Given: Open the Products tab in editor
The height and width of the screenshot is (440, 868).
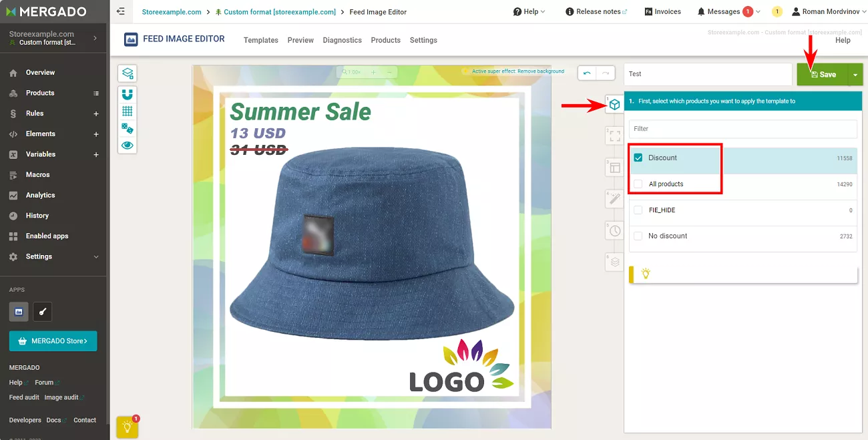Looking at the screenshot, I should [x=386, y=40].
